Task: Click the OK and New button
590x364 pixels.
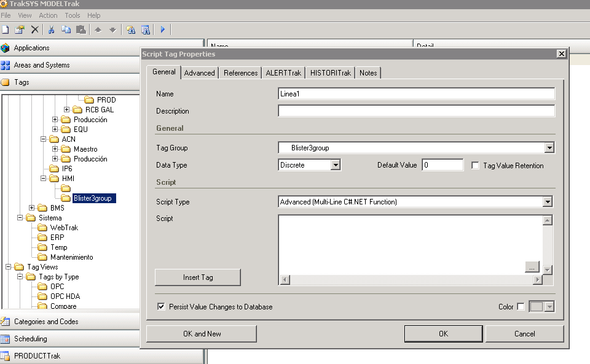Action: pos(202,334)
